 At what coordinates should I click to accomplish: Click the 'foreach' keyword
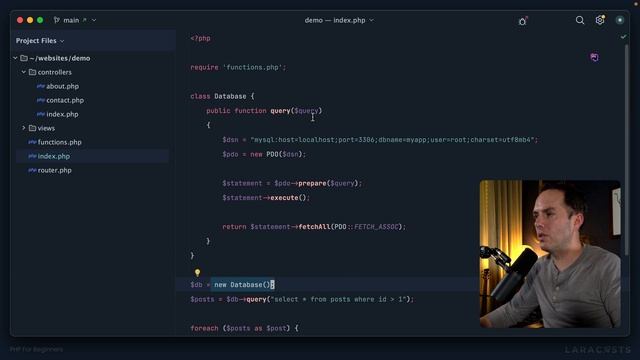click(204, 329)
